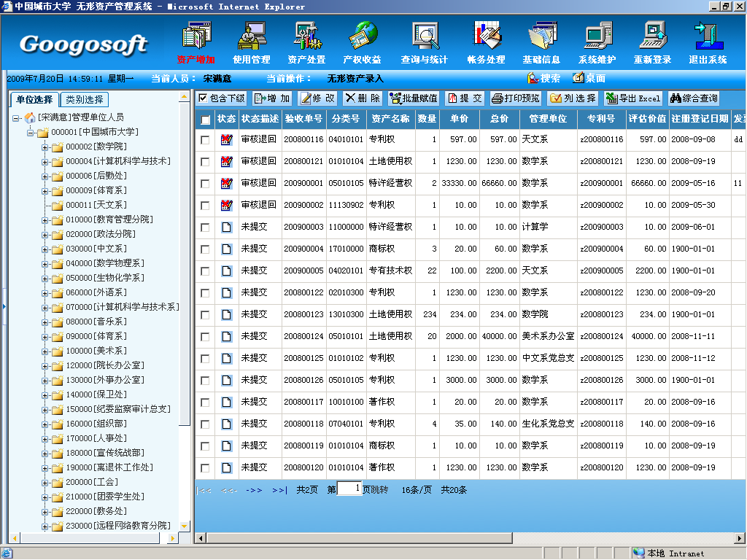Click the 页跳转 page jump link
This screenshot has height=560, width=747.
376,490
